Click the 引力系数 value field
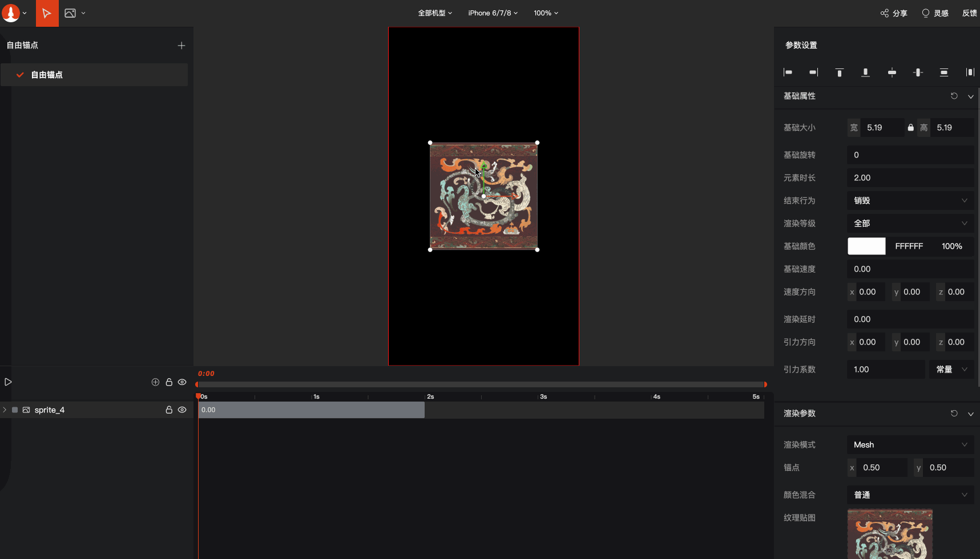980x559 pixels. pos(886,370)
